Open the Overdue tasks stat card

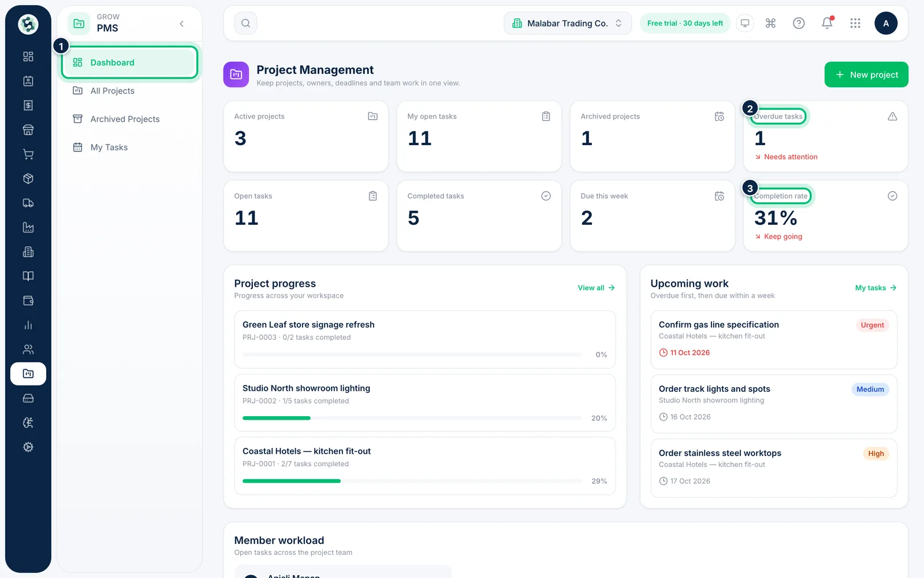click(x=826, y=136)
